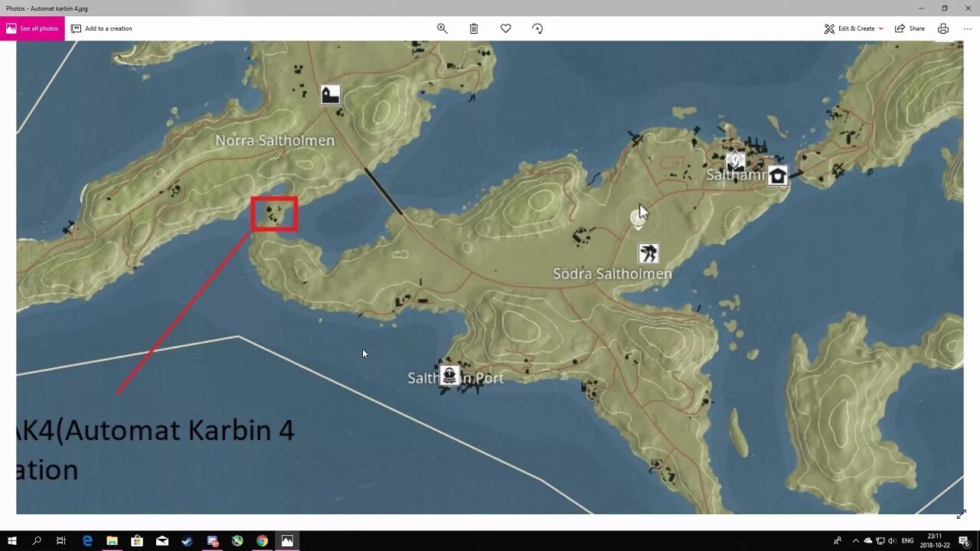The width and height of the screenshot is (980, 551).
Task: Launch Microsoft Edge from the taskbar
Action: coord(87,541)
